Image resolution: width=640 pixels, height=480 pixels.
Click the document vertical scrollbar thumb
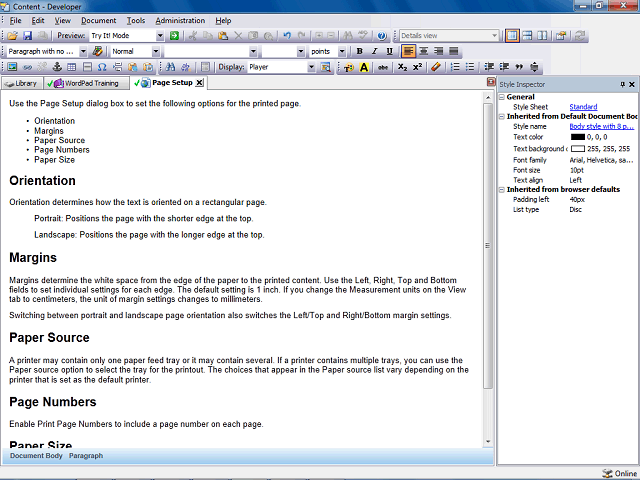click(487, 245)
